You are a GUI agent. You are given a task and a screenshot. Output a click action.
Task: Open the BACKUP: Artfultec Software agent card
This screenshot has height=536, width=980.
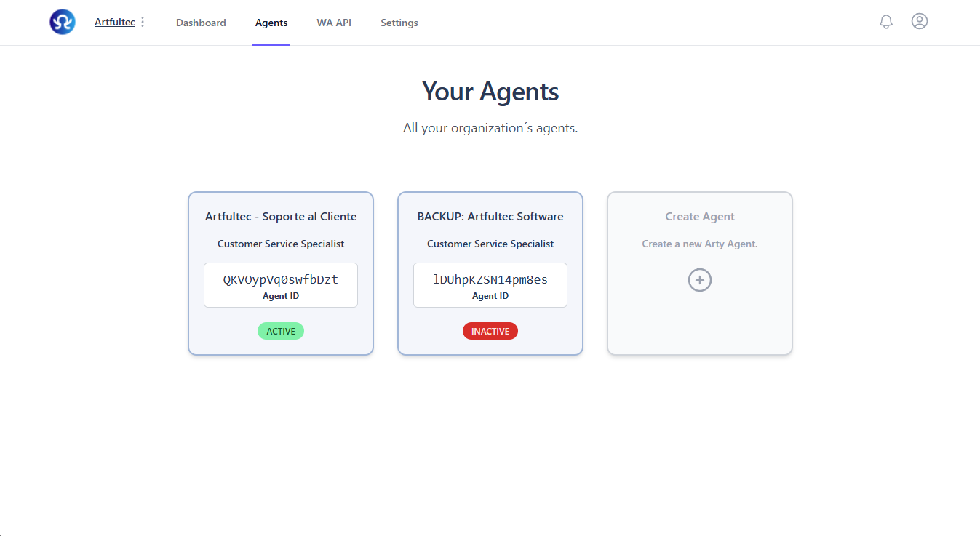pyautogui.click(x=490, y=216)
